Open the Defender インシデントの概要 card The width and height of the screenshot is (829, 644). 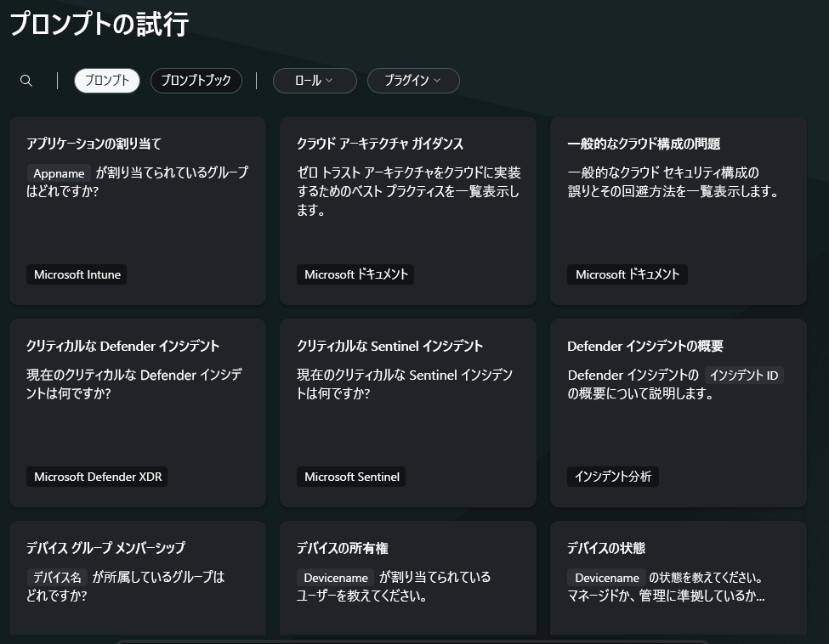tap(679, 413)
